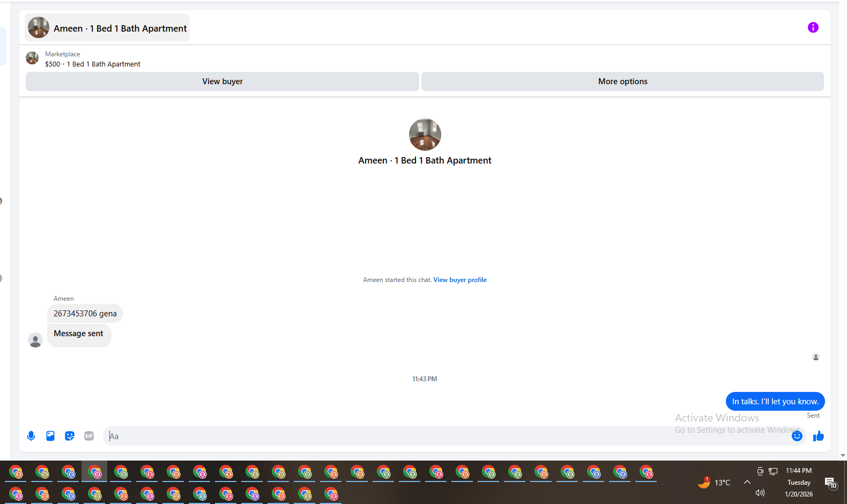The image size is (847, 504).
Task: Click the 11:43 PM chat timestamp
Action: click(x=425, y=379)
